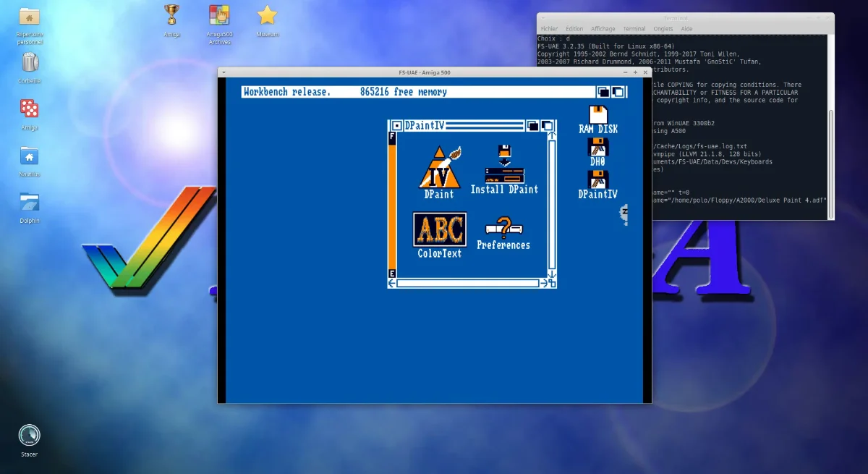The width and height of the screenshot is (868, 474).
Task: Click the Terminal window vertical scrollbar
Action: click(831, 163)
